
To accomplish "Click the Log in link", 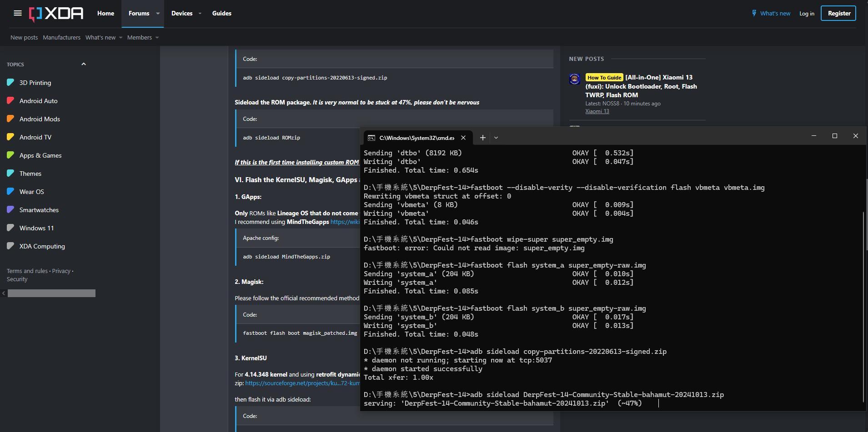I will click(807, 14).
